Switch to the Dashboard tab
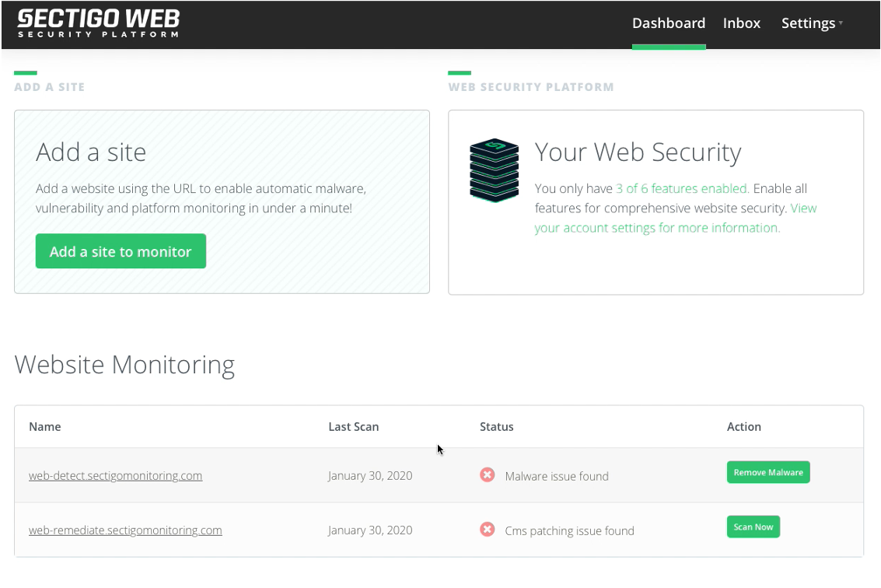 pyautogui.click(x=668, y=23)
